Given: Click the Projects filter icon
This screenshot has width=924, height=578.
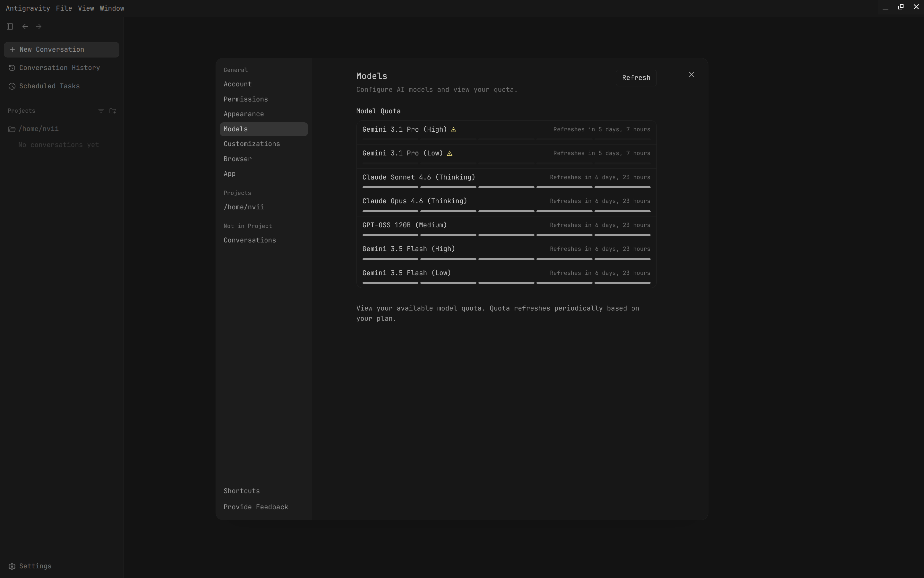Looking at the screenshot, I should pyautogui.click(x=101, y=111).
